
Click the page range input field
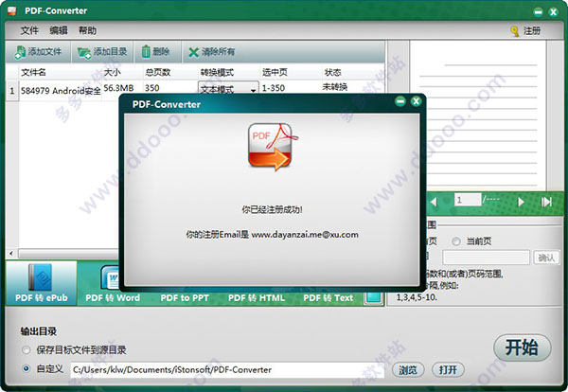coord(486,258)
